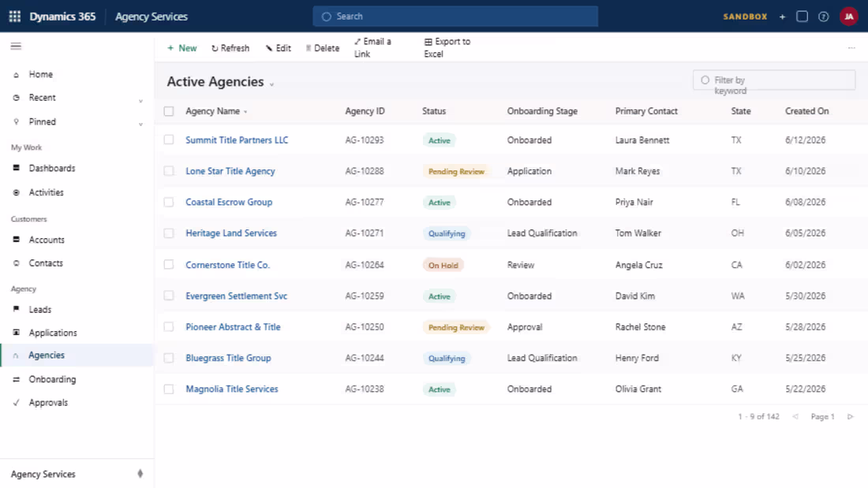Open Agencies in the sidebar
The width and height of the screenshot is (868, 488).
coord(77,356)
